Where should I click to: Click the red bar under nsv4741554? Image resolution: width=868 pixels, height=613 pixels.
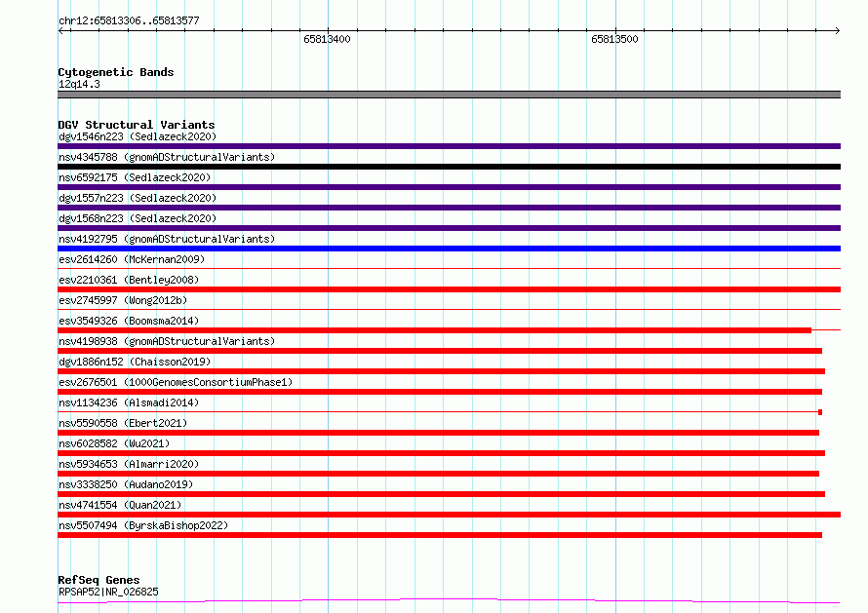point(449,515)
